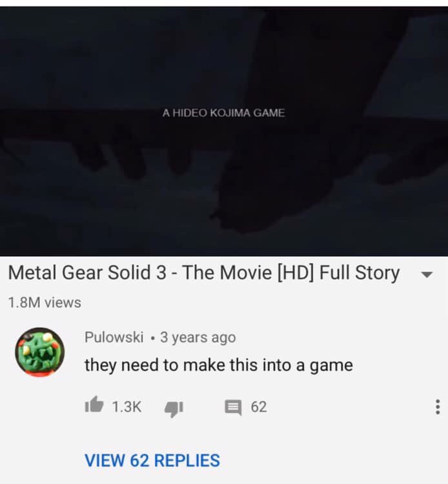Click the word 'REPLIES' in the blue link
The height and width of the screenshot is (484, 448).
pos(187,460)
